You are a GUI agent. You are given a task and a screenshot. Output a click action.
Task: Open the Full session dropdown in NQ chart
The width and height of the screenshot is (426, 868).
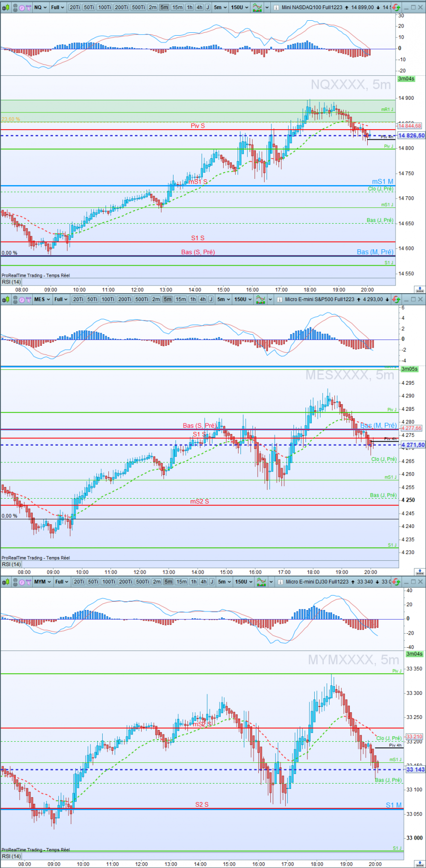tap(57, 7)
